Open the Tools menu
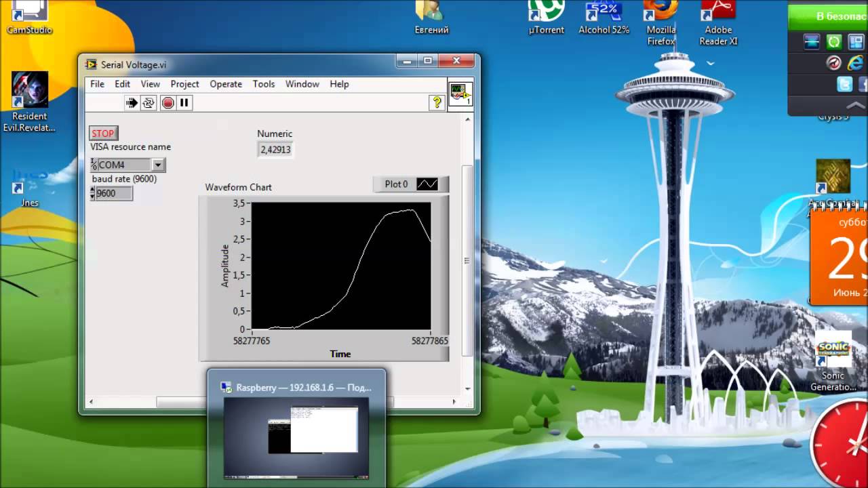 (264, 84)
